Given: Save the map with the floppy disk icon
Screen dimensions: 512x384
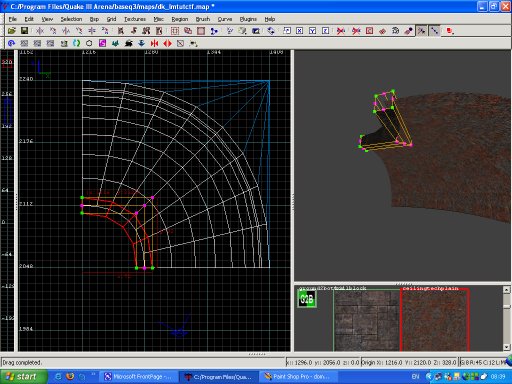Looking at the screenshot, I should [x=24, y=31].
